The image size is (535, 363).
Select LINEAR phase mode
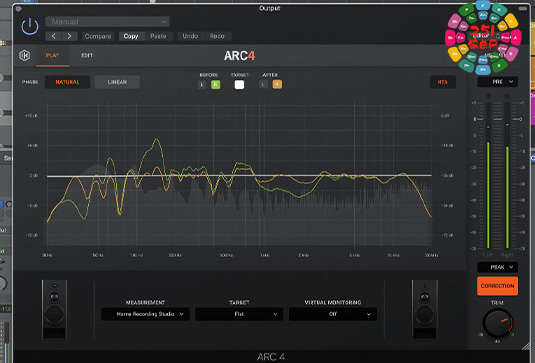(x=117, y=82)
